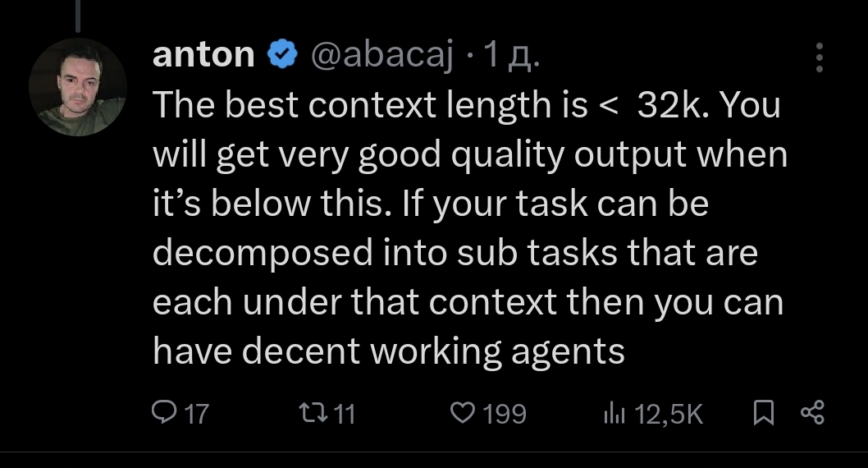868x468 pixels.
Task: Open anton's profile picture
Action: 77,87
